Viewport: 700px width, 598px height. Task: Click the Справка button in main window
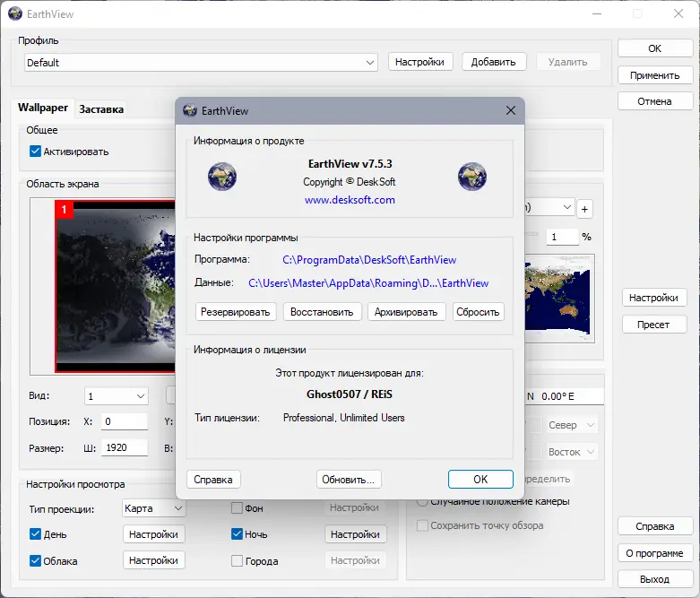(654, 526)
